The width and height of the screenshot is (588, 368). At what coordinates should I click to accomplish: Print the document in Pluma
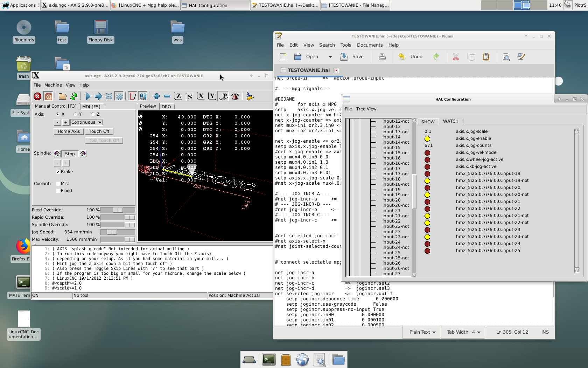click(382, 57)
